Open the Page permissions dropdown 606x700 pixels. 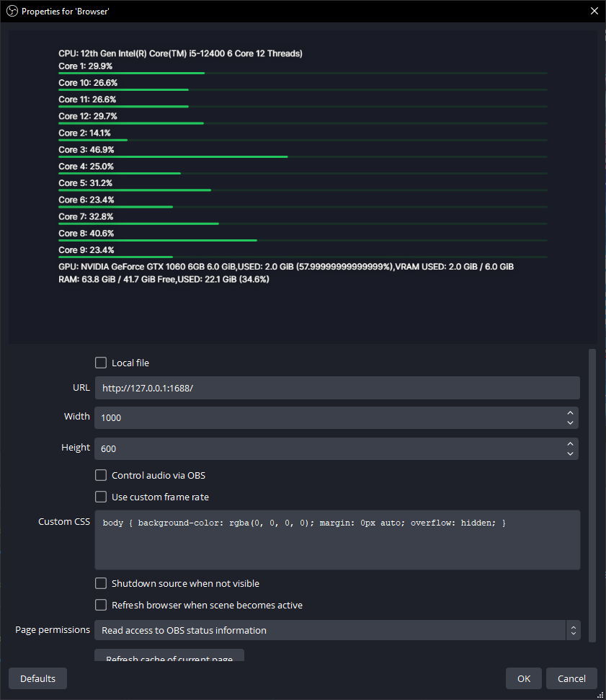331,630
